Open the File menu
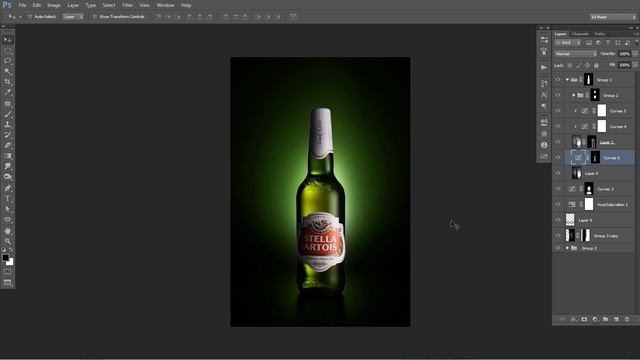This screenshot has width=640, height=360. [x=22, y=5]
